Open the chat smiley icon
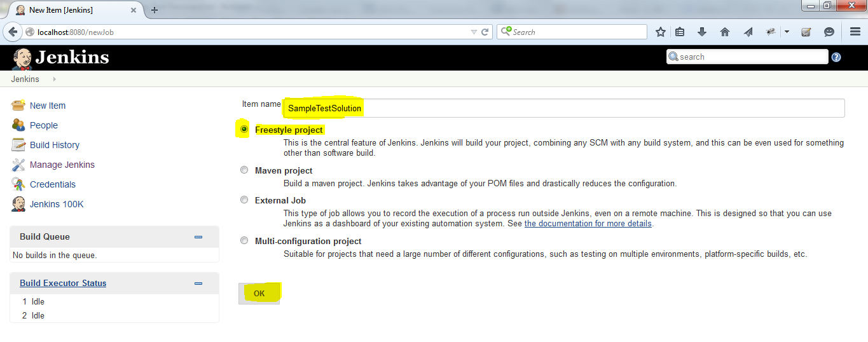868x342 pixels. pos(829,32)
